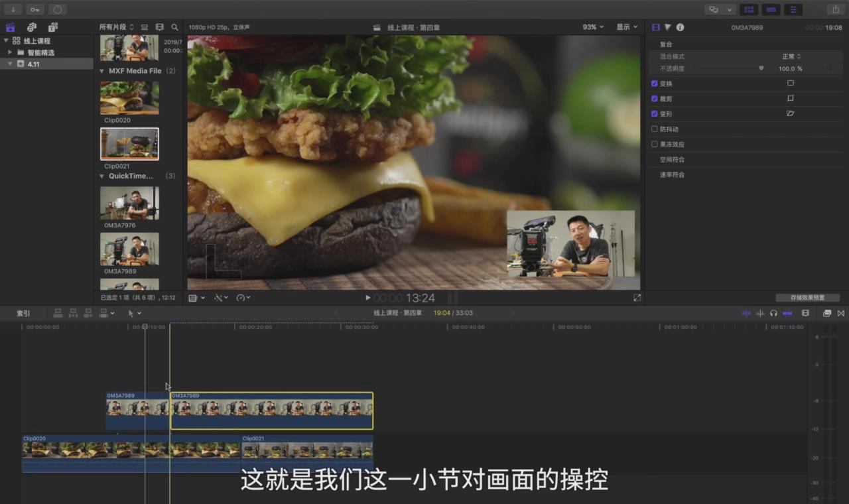Click the 索引 timeline index button

point(23,313)
